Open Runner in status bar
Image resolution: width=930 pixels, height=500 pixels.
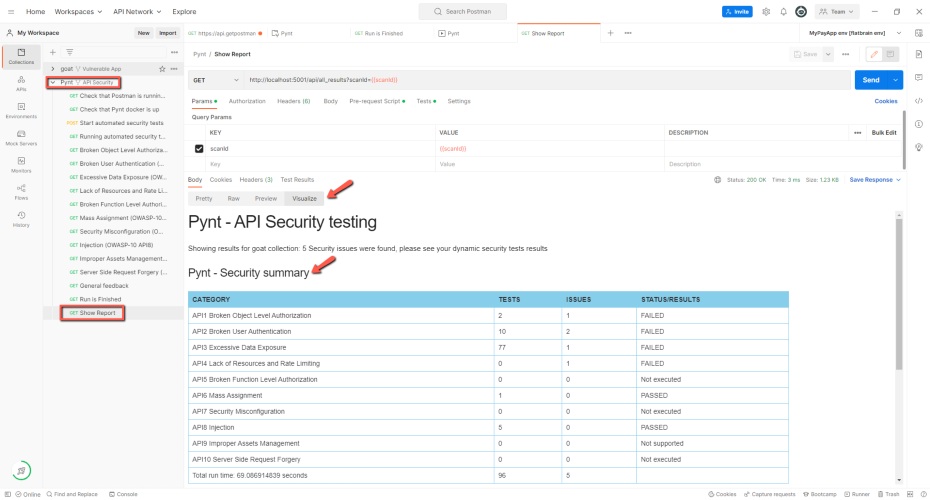[857, 494]
